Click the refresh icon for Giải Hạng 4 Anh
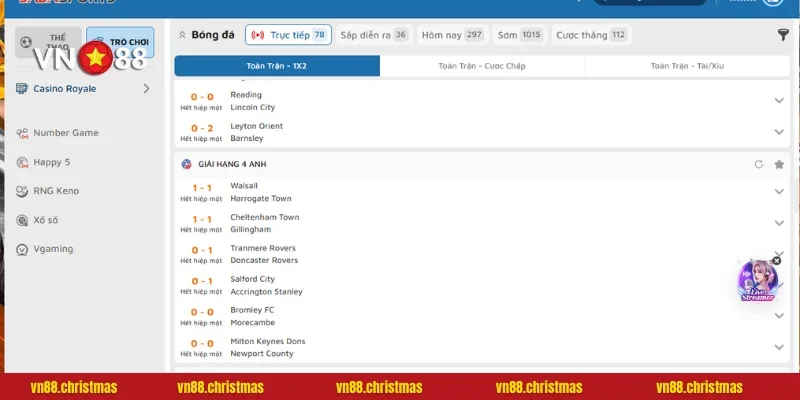 758,164
